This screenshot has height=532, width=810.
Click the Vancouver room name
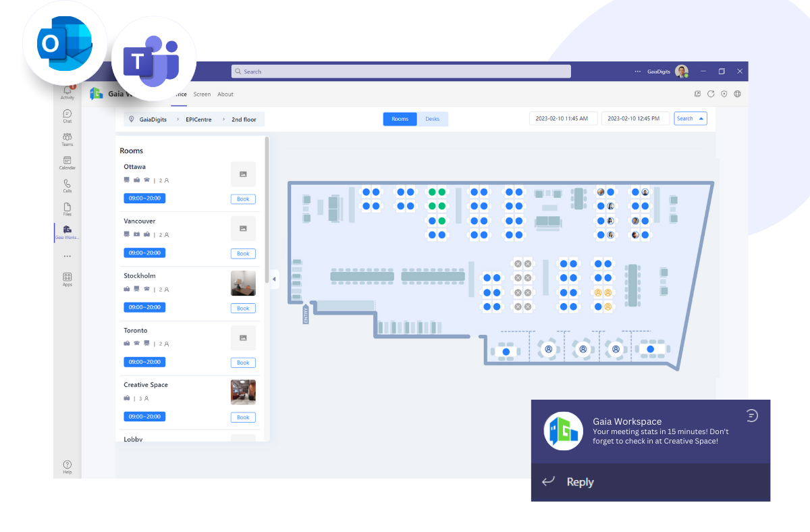tap(140, 221)
